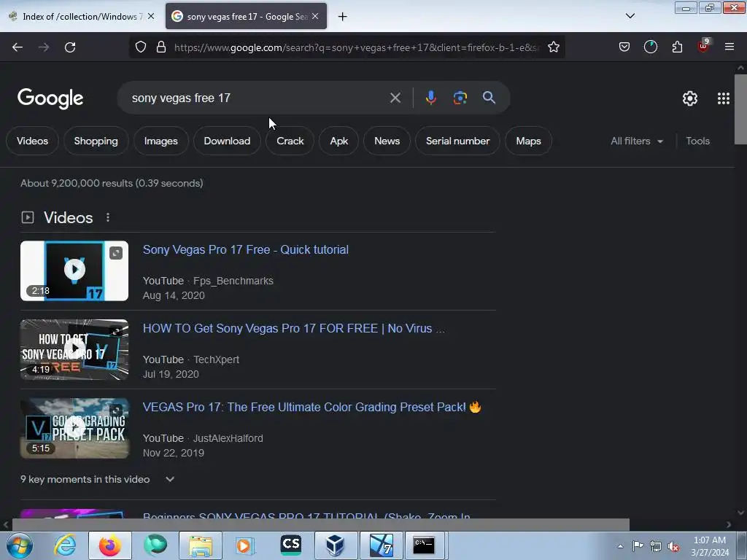This screenshot has width=747, height=560.
Task: Open Sony Vegas Pro 17 Free Quick tutorial link
Action: [245, 249]
